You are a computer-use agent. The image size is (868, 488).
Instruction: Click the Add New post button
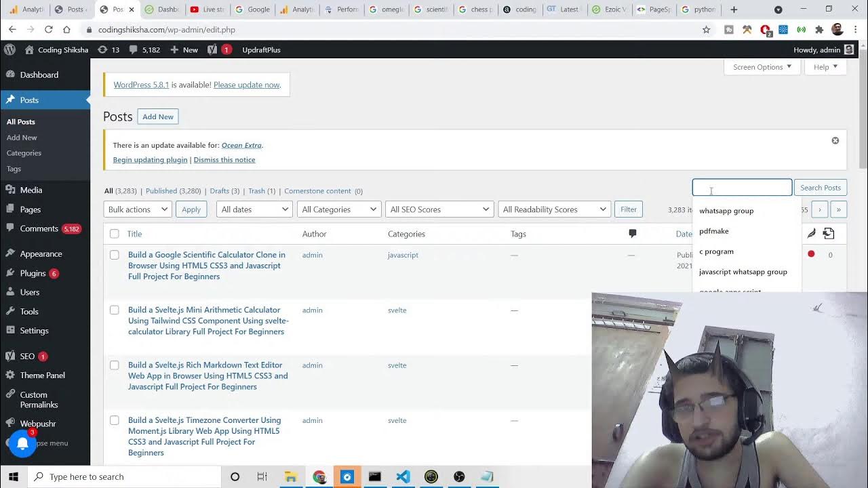pyautogui.click(x=157, y=117)
